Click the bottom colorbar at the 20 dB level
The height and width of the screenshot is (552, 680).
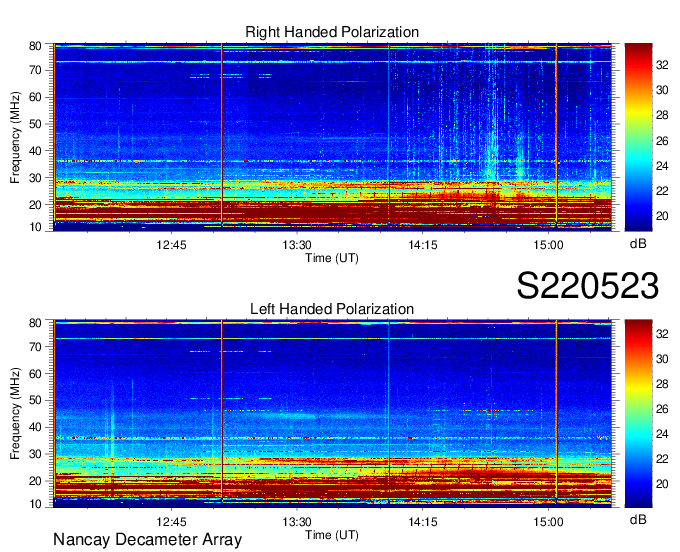(x=638, y=484)
